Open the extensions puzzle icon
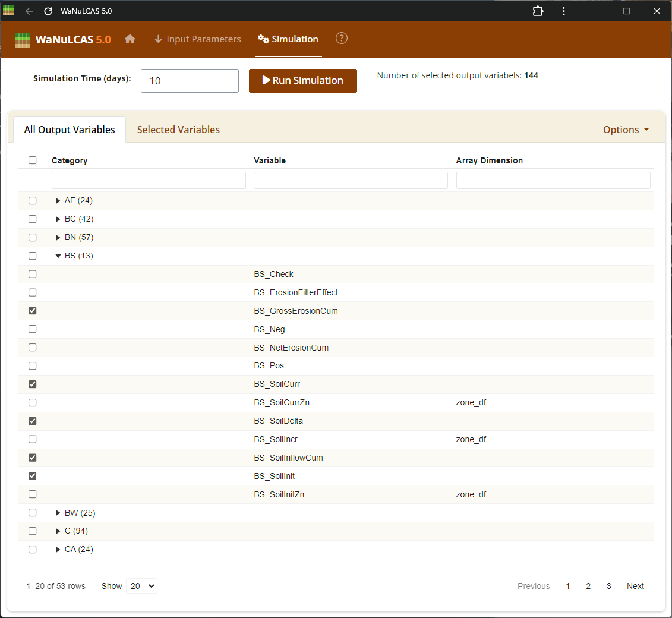The width and height of the screenshot is (672, 618). (x=538, y=11)
